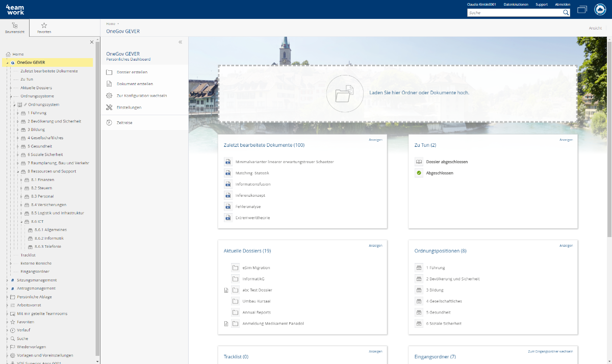Click the document icon beside Inferenzkonzept
Image resolution: width=612 pixels, height=364 pixels.
(x=228, y=195)
